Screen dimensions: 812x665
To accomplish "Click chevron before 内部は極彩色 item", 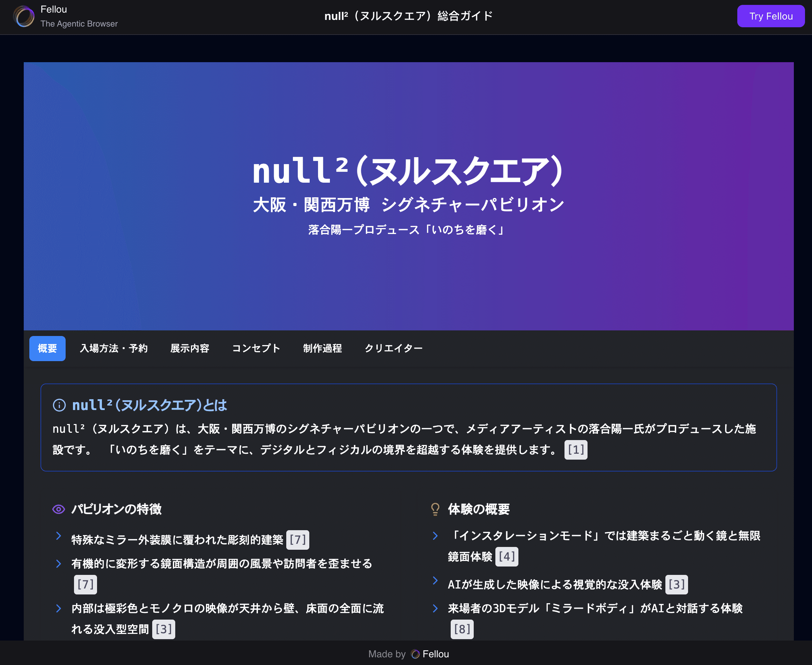I will (59, 608).
